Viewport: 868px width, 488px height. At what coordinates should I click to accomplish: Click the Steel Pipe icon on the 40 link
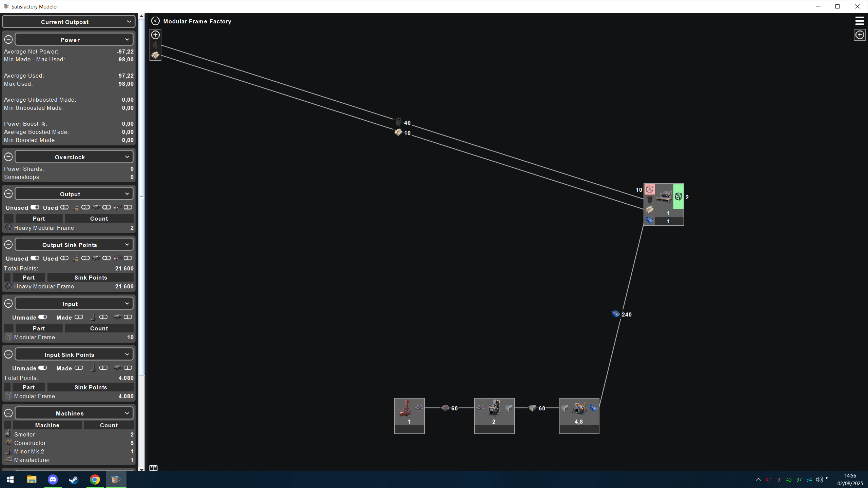398,122
